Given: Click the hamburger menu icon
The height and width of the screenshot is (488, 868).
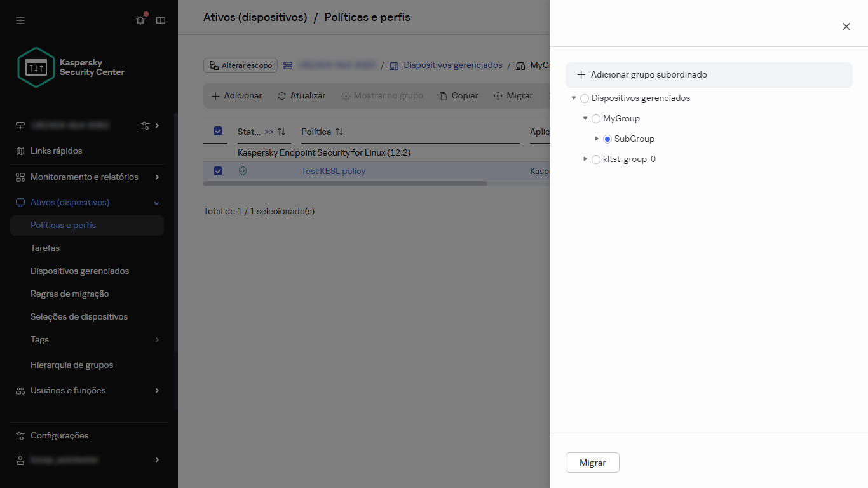Looking at the screenshot, I should [x=20, y=20].
